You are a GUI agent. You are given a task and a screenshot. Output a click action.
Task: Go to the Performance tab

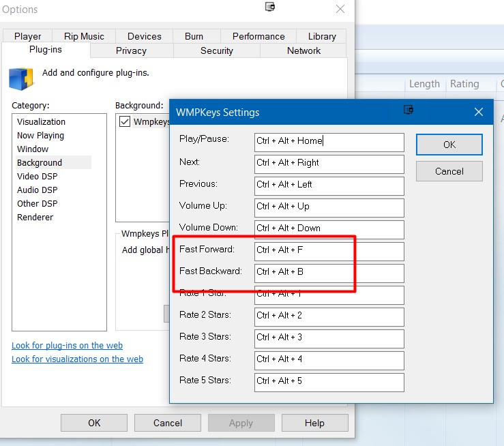pos(258,36)
